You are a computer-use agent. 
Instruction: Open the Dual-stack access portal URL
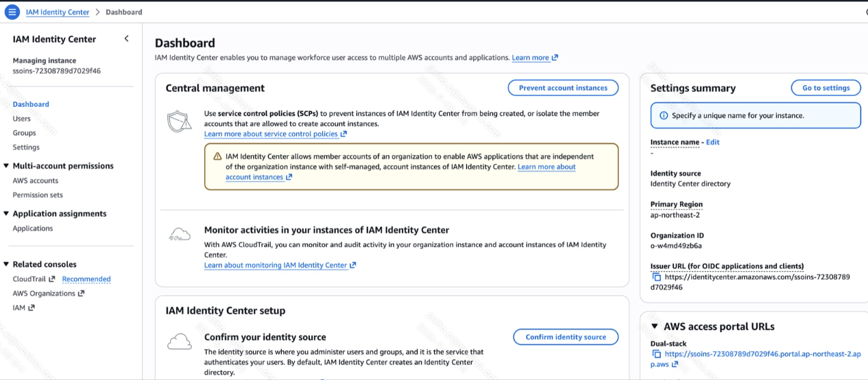(x=756, y=359)
